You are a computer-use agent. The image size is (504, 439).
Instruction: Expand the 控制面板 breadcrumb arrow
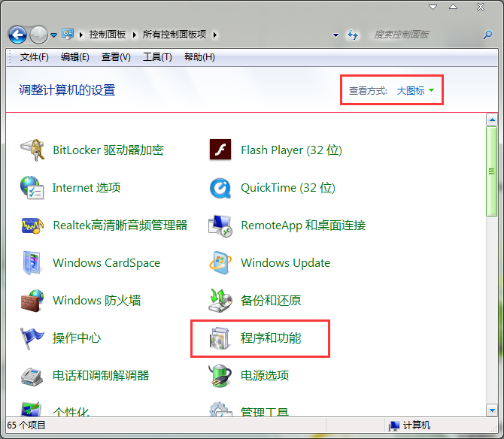(135, 35)
